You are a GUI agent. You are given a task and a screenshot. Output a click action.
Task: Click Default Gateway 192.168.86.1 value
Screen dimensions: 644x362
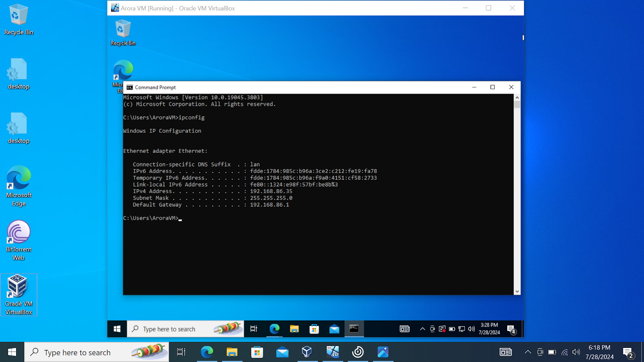point(269,205)
